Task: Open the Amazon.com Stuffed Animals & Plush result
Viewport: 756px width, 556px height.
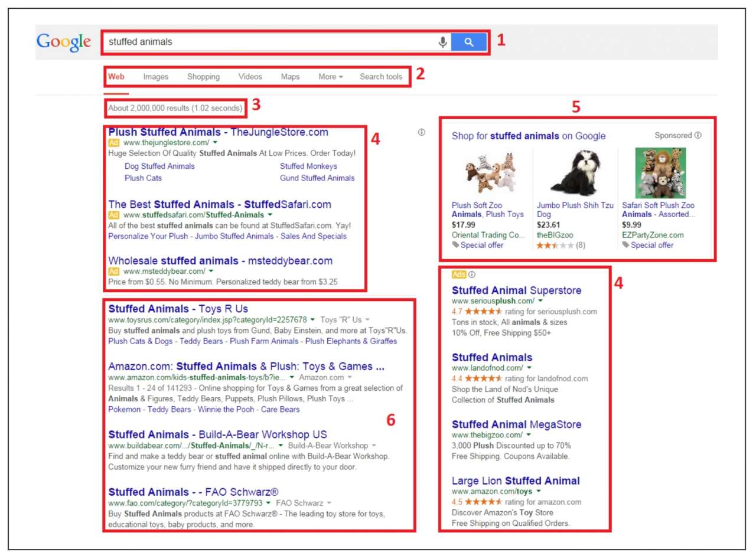Action: coord(246,367)
